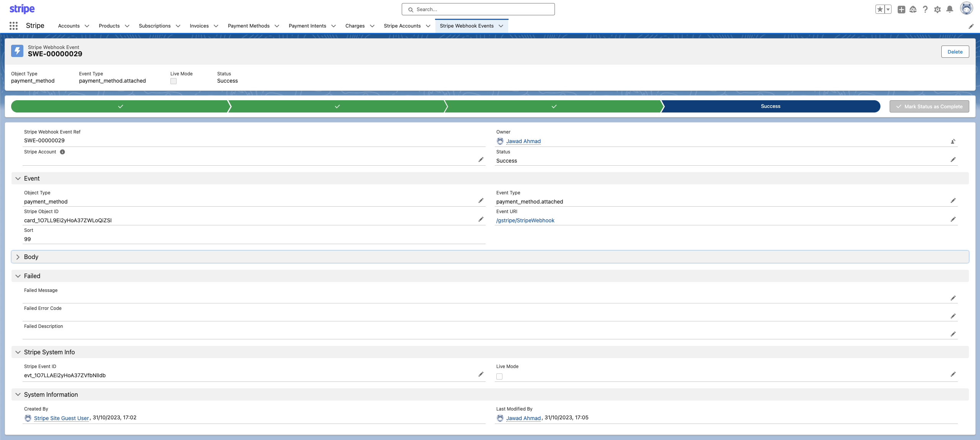This screenshot has width=980, height=440.
Task: Click the info icon beside Stripe Account
Action: point(62,152)
